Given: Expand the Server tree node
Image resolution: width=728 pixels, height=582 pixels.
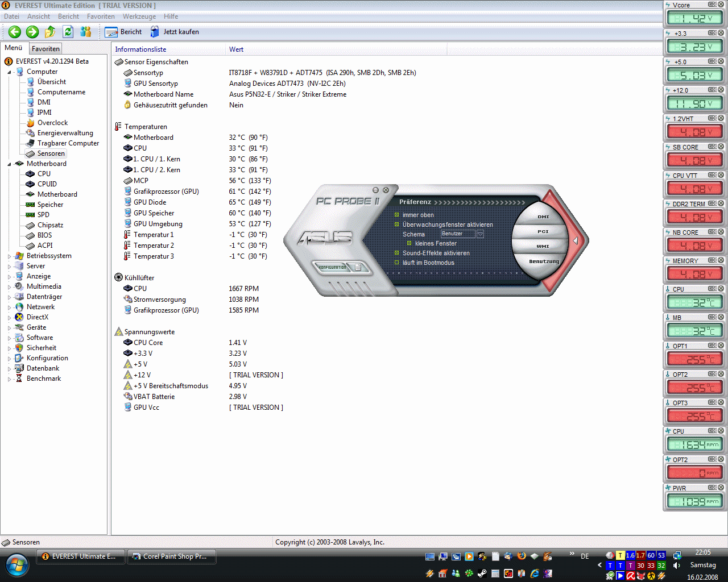Looking at the screenshot, I should coord(9,267).
